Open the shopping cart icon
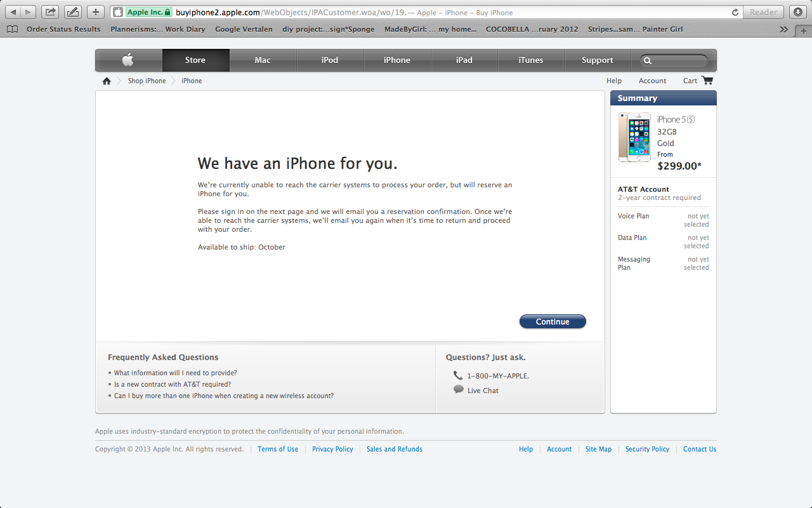Viewport: 812px width, 508px height. click(x=707, y=80)
